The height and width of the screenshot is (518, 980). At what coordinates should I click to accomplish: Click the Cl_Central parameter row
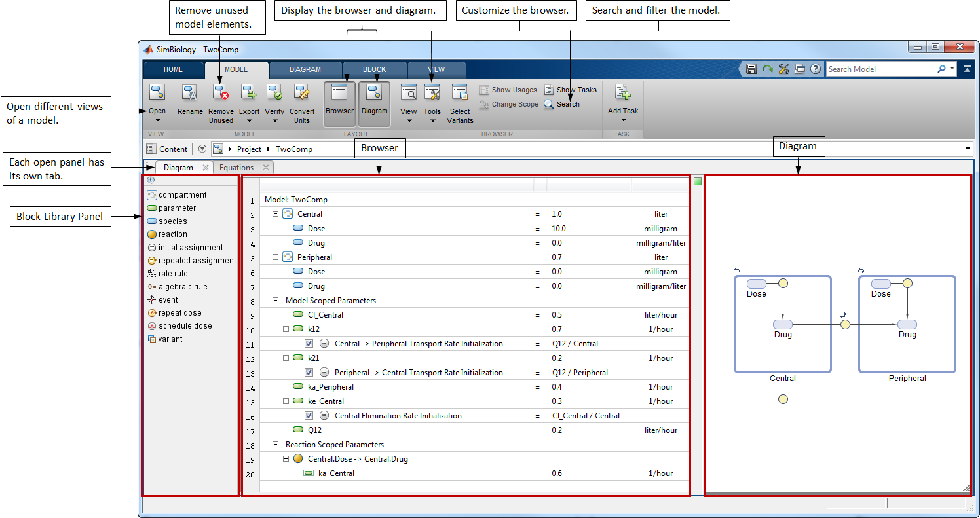point(474,315)
